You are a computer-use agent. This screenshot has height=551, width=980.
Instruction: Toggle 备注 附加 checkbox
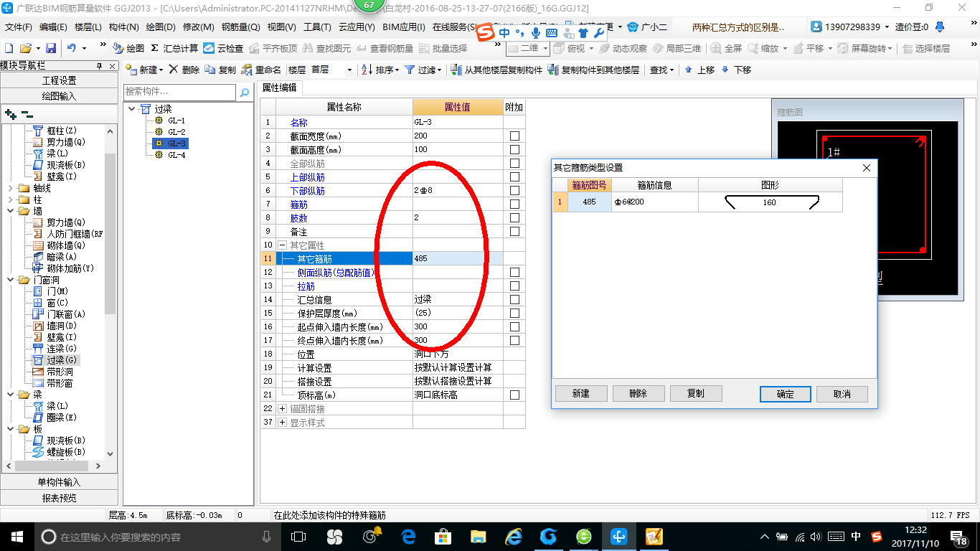coord(514,231)
